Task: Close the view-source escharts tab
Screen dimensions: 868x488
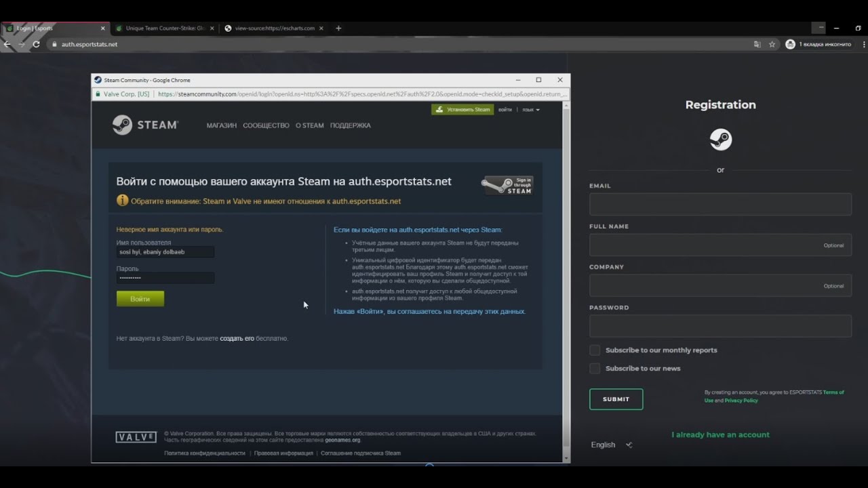Action: (321, 28)
